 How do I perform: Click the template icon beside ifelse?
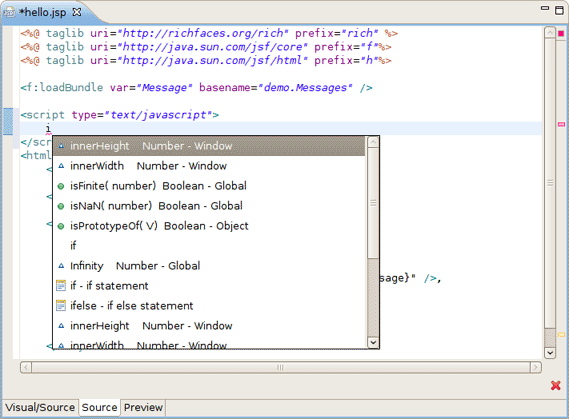point(61,305)
